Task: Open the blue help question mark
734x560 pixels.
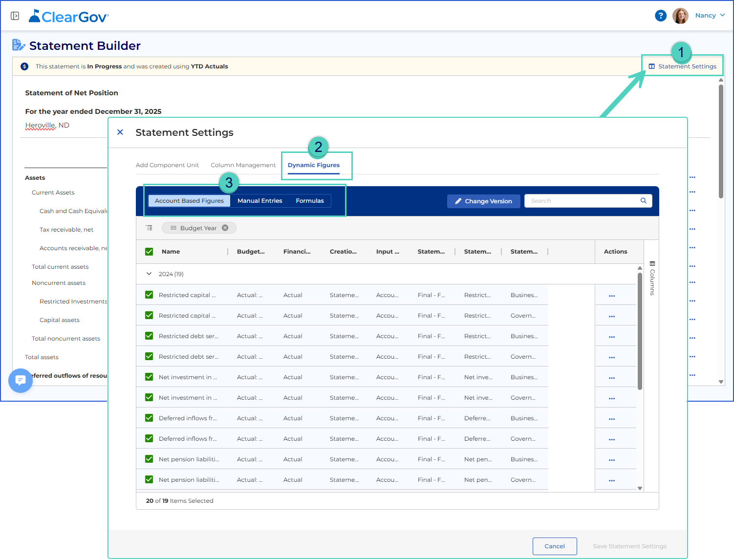Action: 661,16
